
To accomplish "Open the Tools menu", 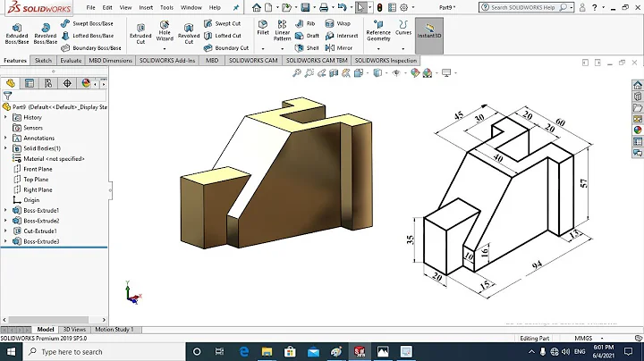I will [x=166, y=7].
